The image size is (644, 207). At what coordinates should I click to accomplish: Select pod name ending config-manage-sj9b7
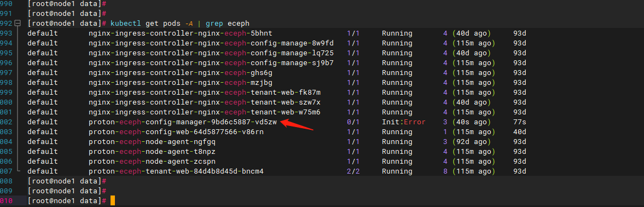tap(211, 63)
